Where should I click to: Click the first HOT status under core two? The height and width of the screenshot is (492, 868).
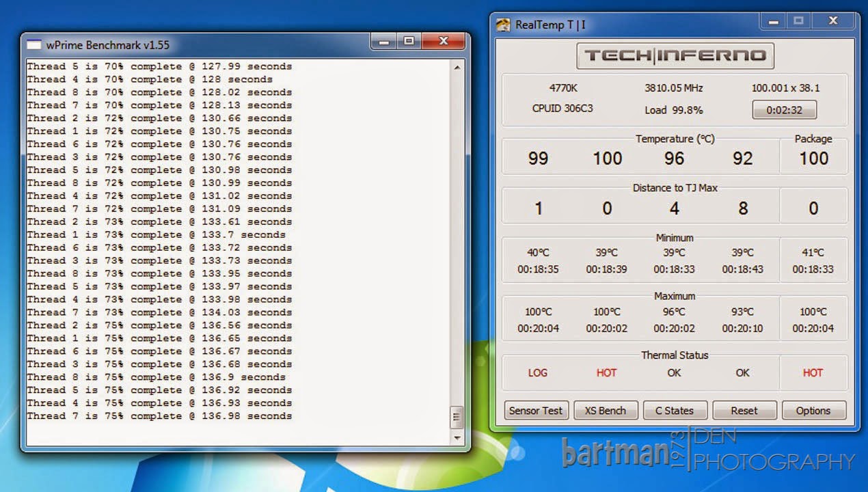[606, 373]
